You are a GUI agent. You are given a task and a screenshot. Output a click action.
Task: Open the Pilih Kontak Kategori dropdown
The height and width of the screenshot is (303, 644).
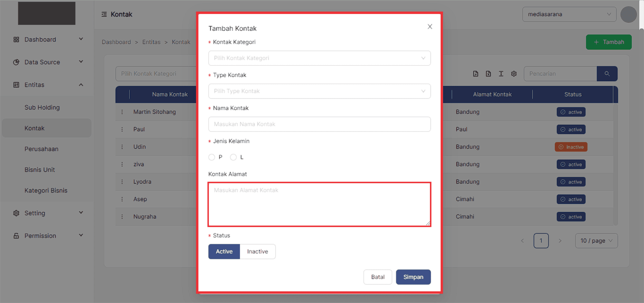(319, 58)
